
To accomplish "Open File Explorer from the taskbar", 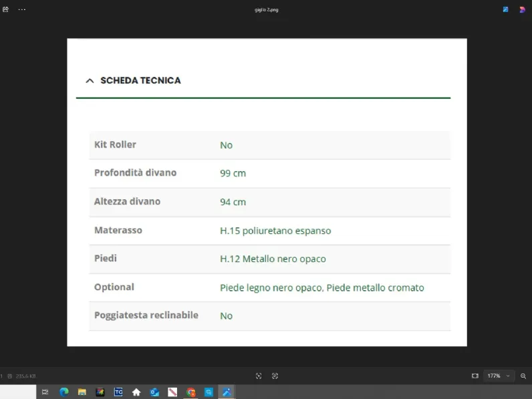I will (82, 392).
